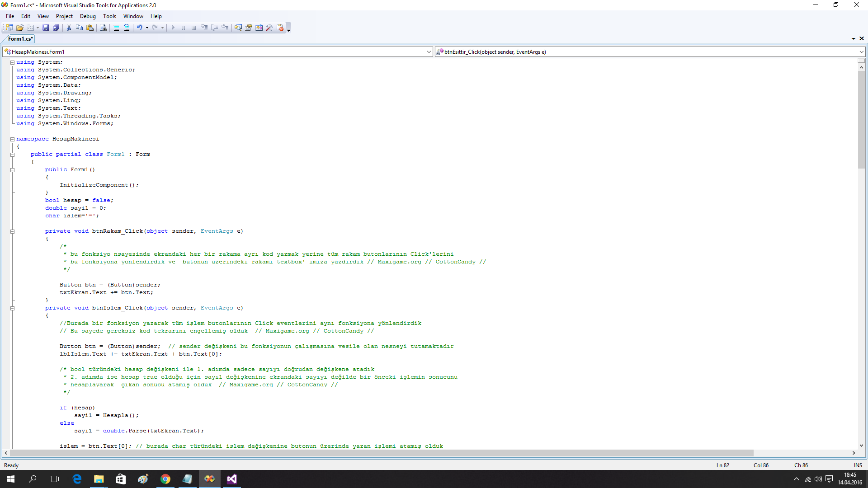868x488 pixels.
Task: Select the Form1.cs* document tab
Action: (x=20, y=39)
